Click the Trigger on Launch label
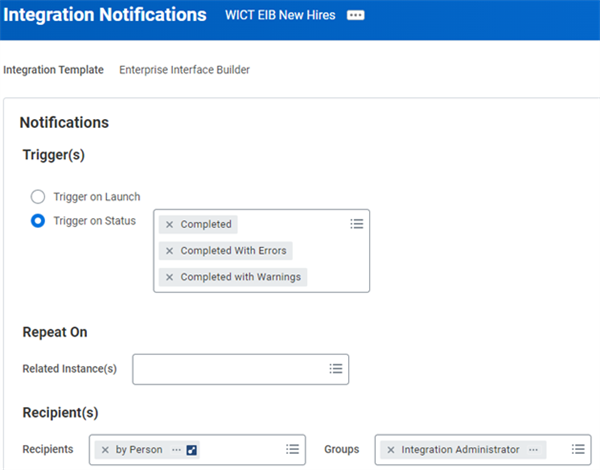Screen dimensions: 600x470 pyautogui.click(x=97, y=197)
